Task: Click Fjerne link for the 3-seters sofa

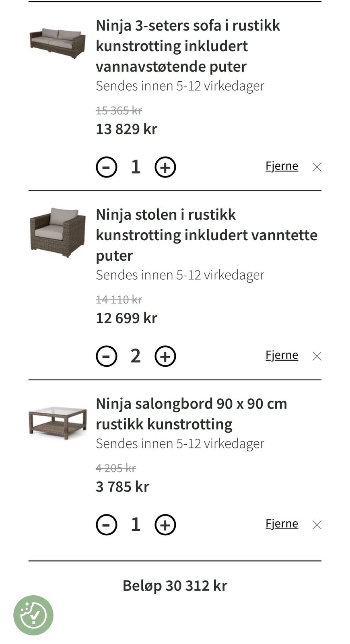Action: tap(282, 166)
